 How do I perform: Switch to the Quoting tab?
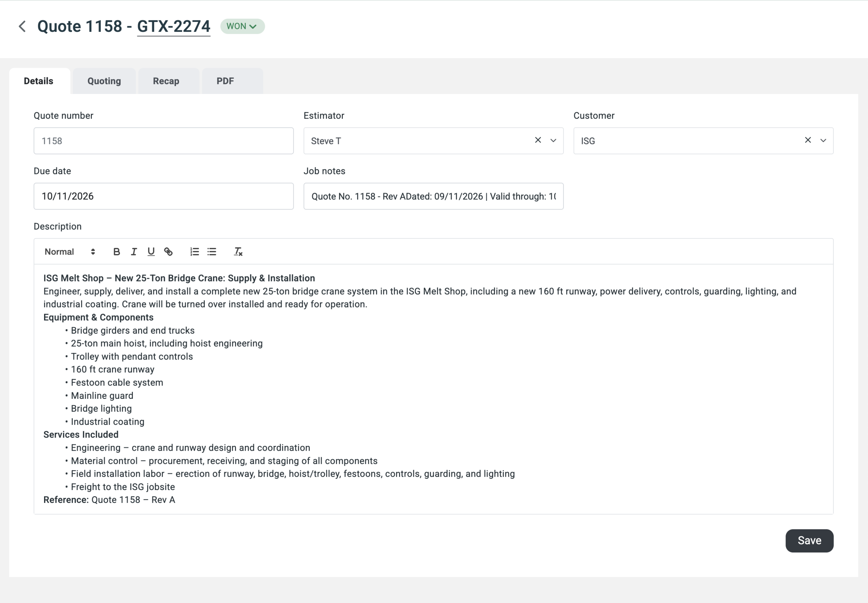pyautogui.click(x=104, y=81)
